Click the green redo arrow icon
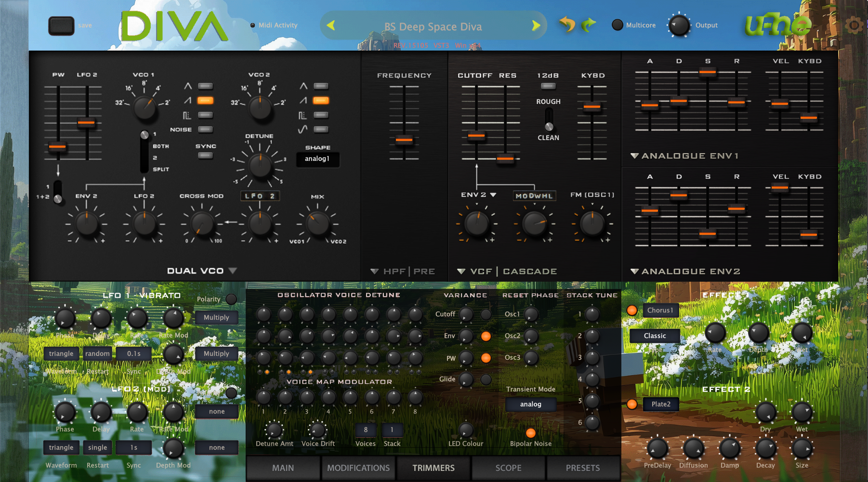This screenshot has height=482, width=868. click(x=589, y=24)
